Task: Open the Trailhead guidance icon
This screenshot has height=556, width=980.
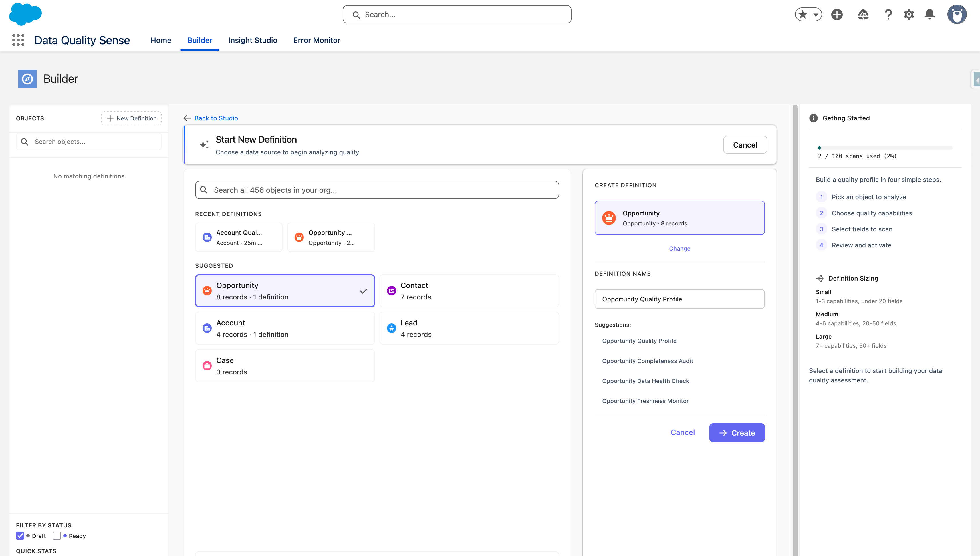Action: 863,15
